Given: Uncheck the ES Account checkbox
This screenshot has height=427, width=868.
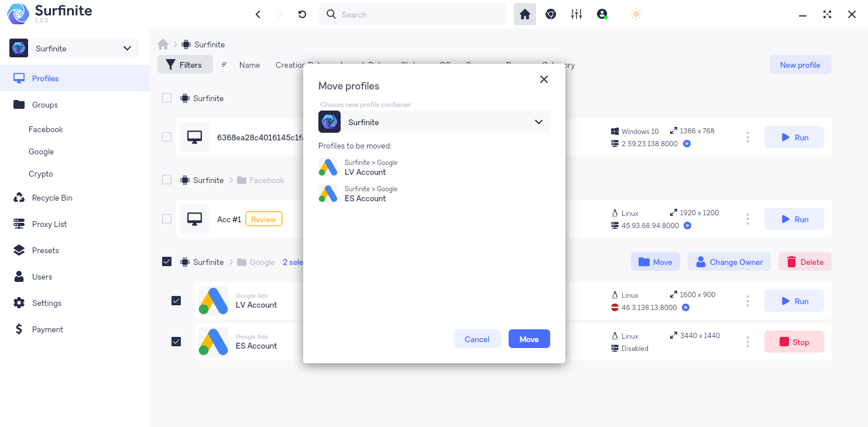Looking at the screenshot, I should point(176,342).
